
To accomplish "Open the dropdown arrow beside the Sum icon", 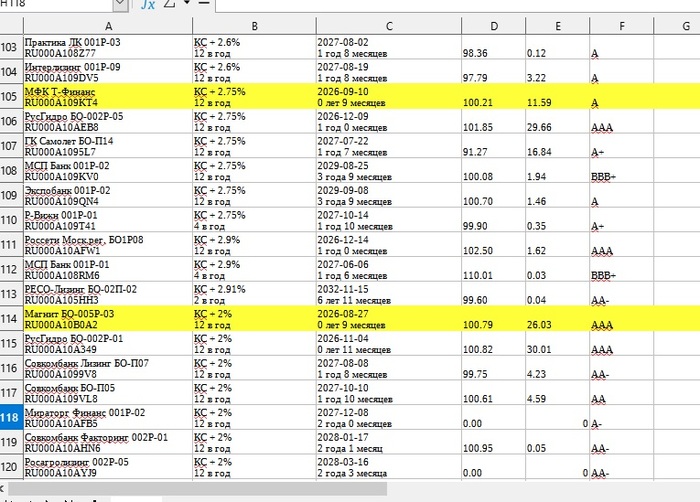I will click(x=186, y=5).
